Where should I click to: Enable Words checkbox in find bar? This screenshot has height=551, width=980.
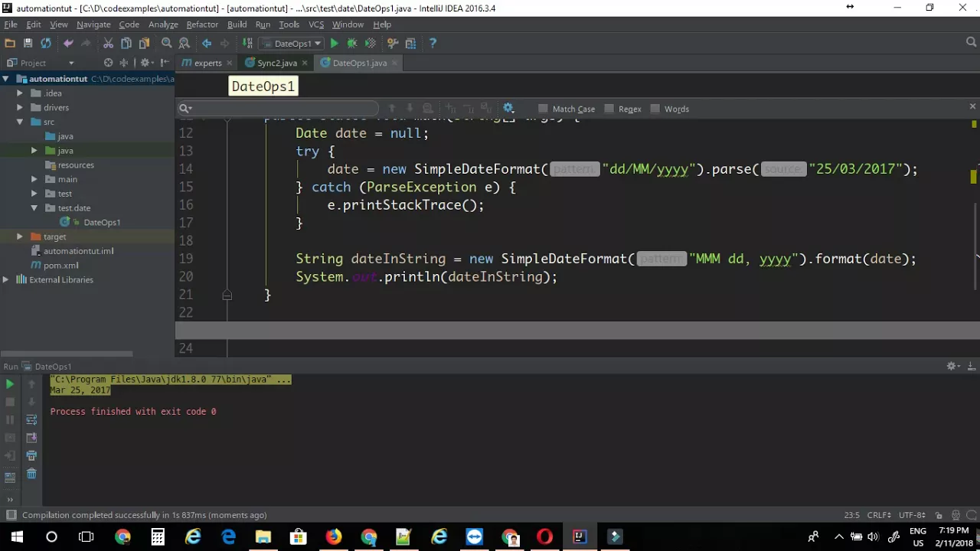coord(655,109)
